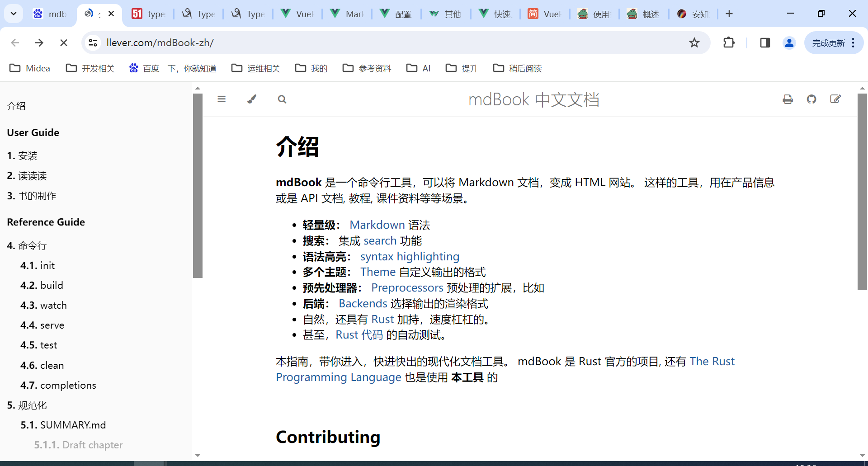Toggle the sidebar with hamburger icon

pos(222,99)
